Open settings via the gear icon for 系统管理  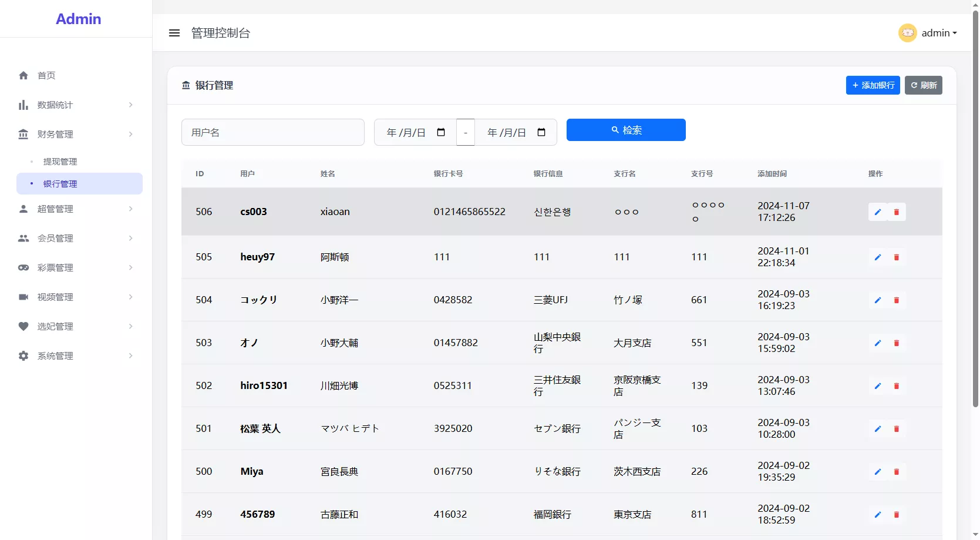23,355
